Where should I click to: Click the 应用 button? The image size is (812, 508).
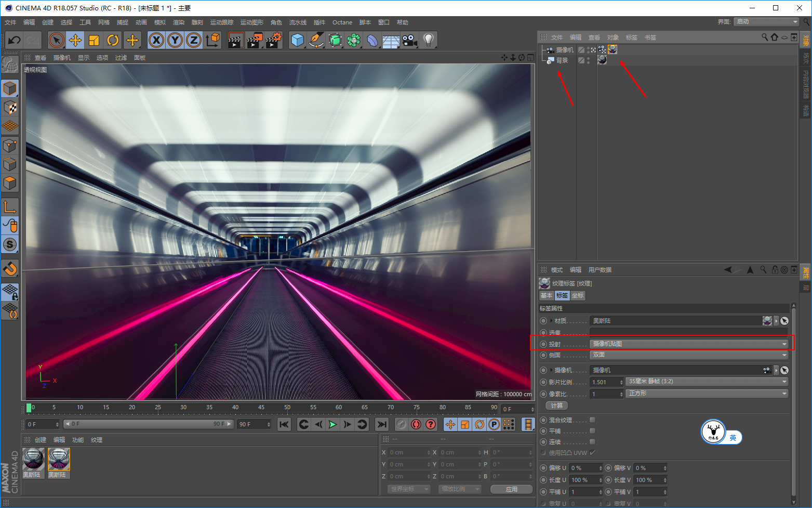point(512,489)
